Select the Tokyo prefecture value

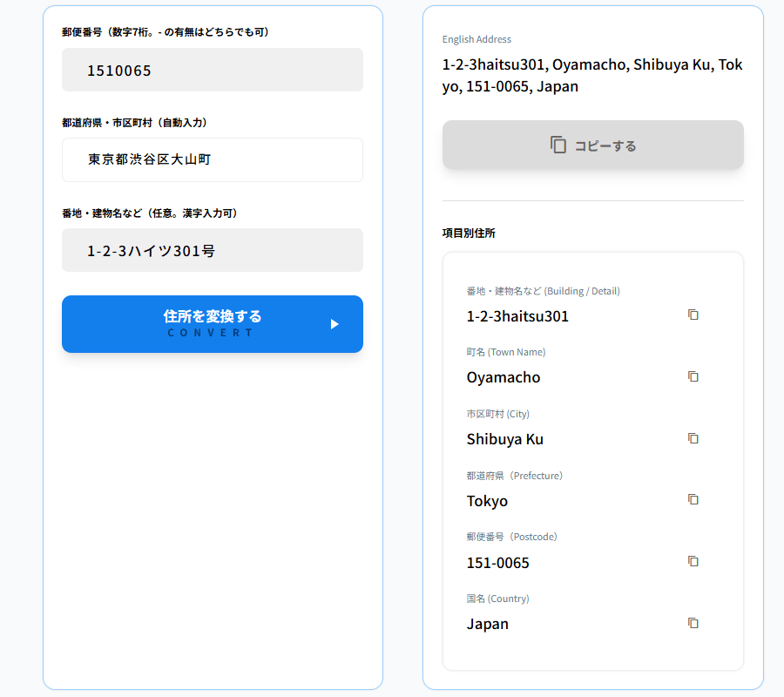[487, 501]
